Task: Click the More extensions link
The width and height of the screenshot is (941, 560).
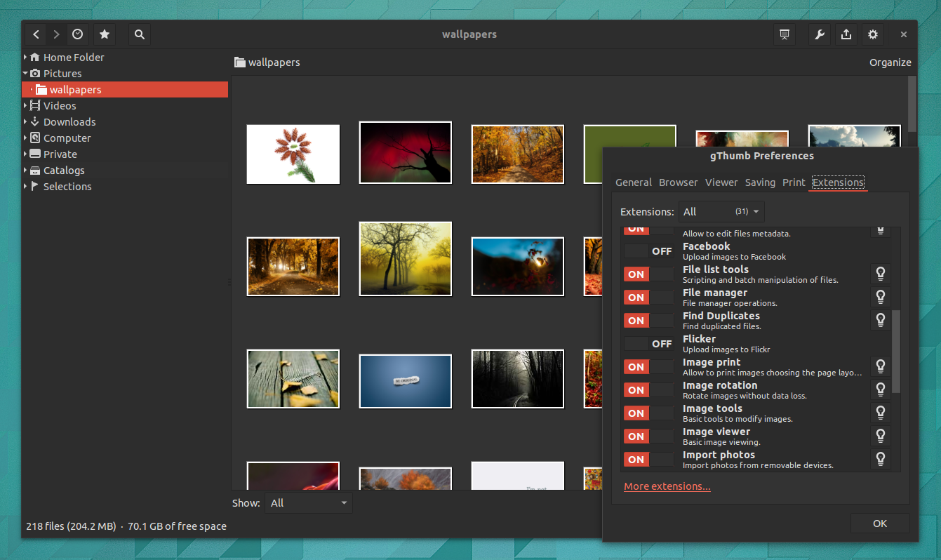Action: [x=667, y=486]
